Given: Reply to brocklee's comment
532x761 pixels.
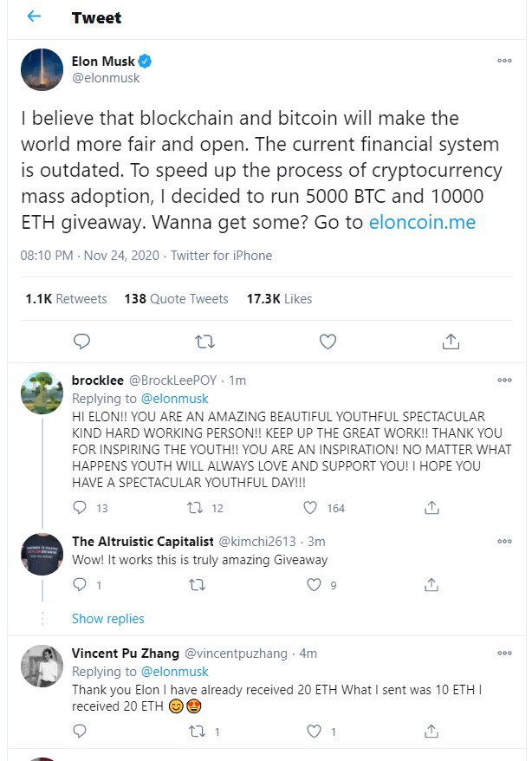Looking at the screenshot, I should point(80,508).
